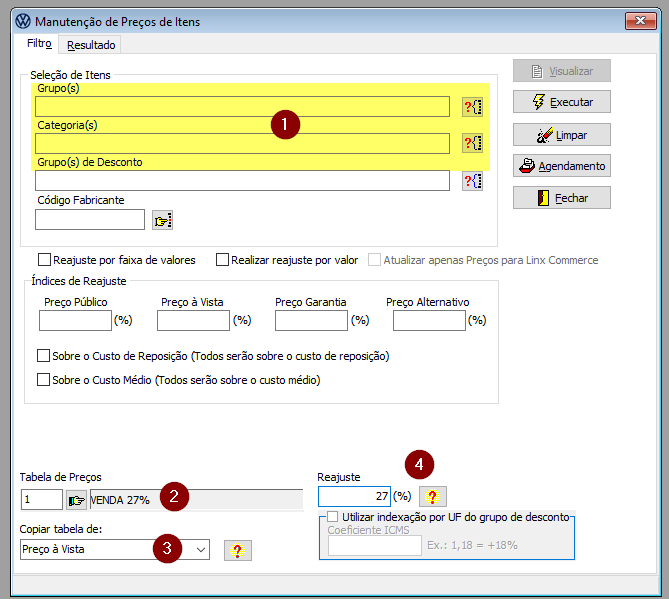Image resolution: width=669 pixels, height=599 pixels.
Task: Click the Preço Público percentage field
Action: click(x=76, y=320)
